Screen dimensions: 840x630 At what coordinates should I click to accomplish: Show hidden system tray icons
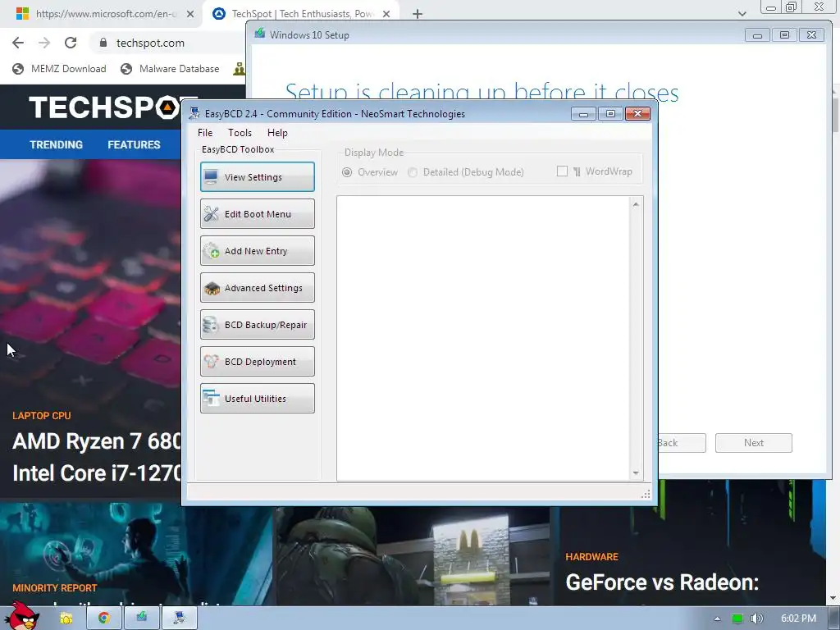pyautogui.click(x=717, y=619)
